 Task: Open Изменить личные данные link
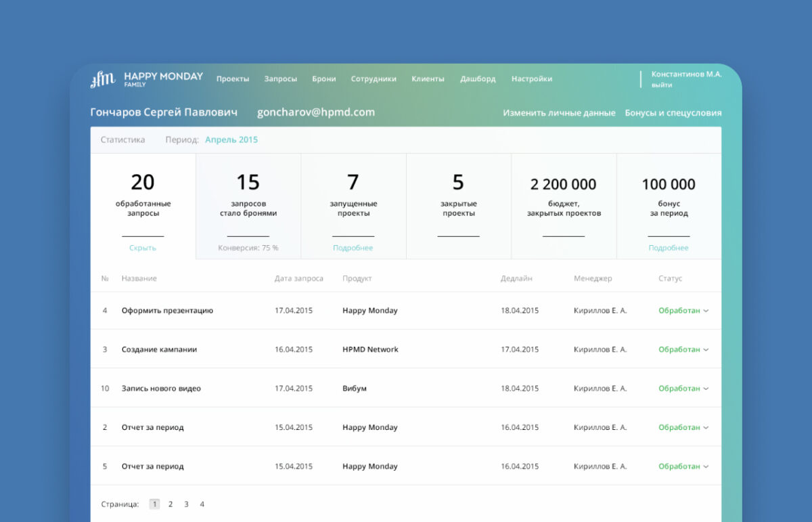point(559,113)
